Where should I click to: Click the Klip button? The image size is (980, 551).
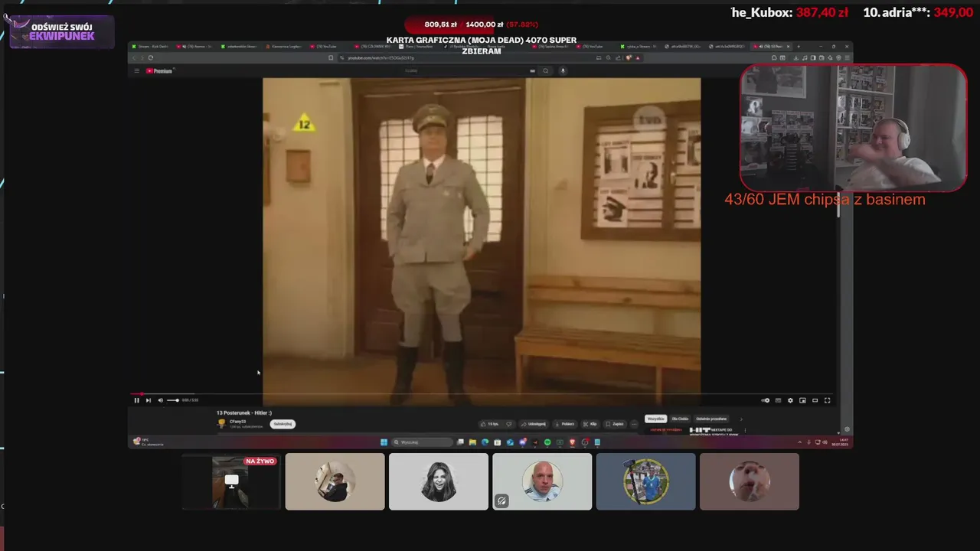click(x=590, y=424)
